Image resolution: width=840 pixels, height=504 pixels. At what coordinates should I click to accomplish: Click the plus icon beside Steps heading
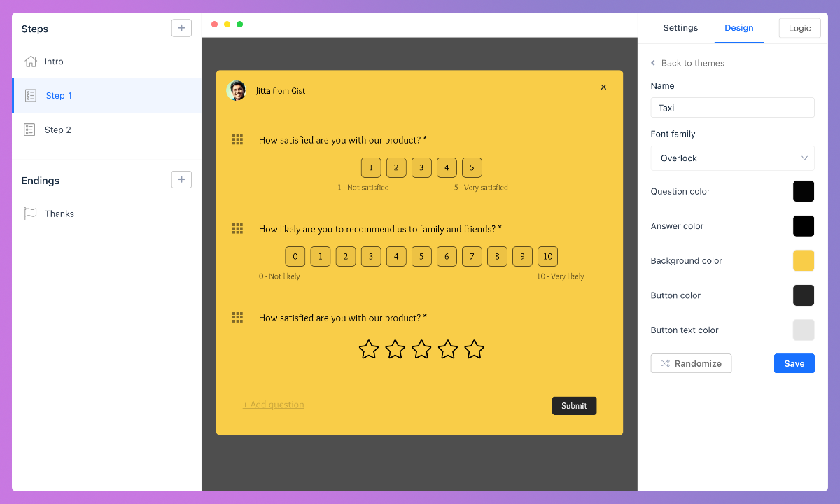pos(181,28)
